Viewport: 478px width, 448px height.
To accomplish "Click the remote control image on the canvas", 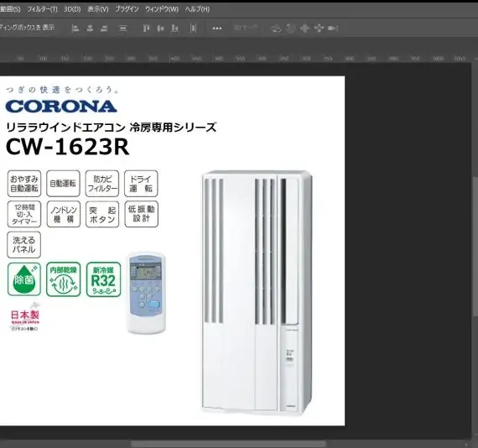I will (x=146, y=293).
